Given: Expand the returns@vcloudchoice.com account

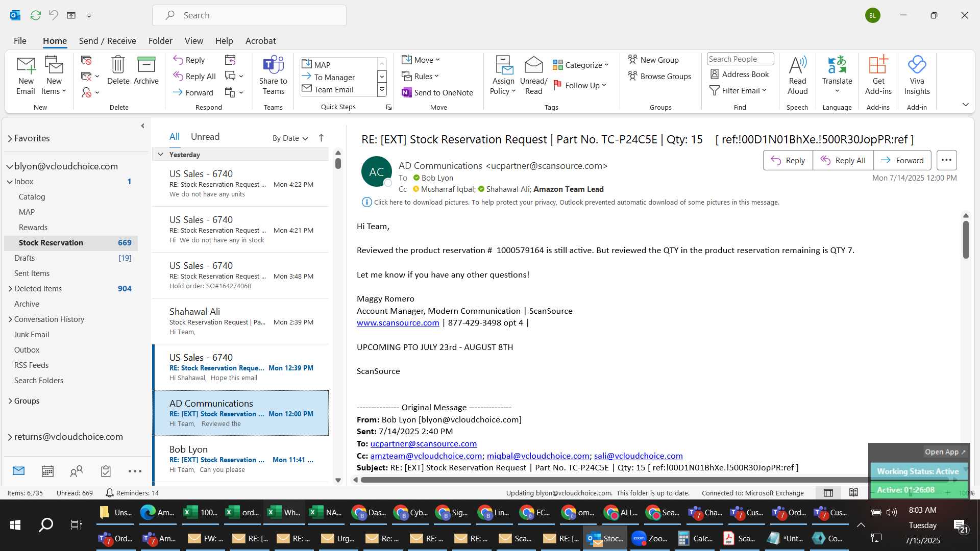Looking at the screenshot, I should pyautogui.click(x=10, y=437).
